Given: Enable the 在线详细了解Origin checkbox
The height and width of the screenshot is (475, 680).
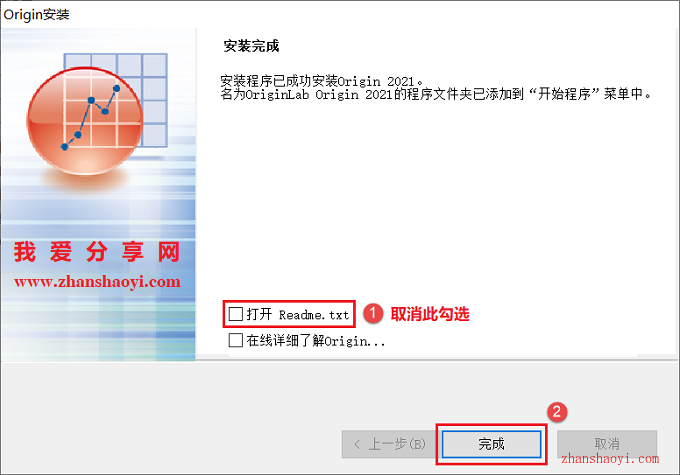Looking at the screenshot, I should click(x=235, y=340).
